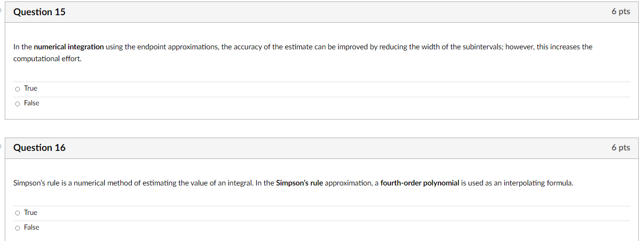
Task: Click the words 'computational effort' in Question 15
Action: coord(47,59)
